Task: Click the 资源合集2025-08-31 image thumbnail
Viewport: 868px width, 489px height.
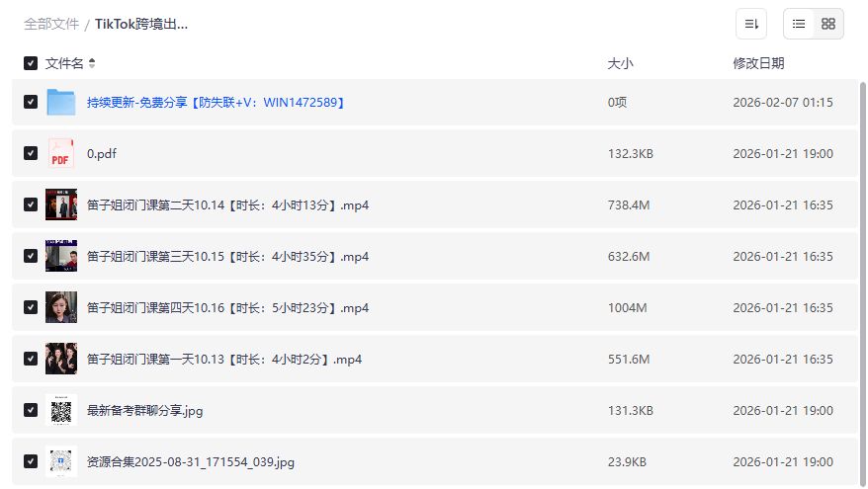Action: tap(61, 461)
